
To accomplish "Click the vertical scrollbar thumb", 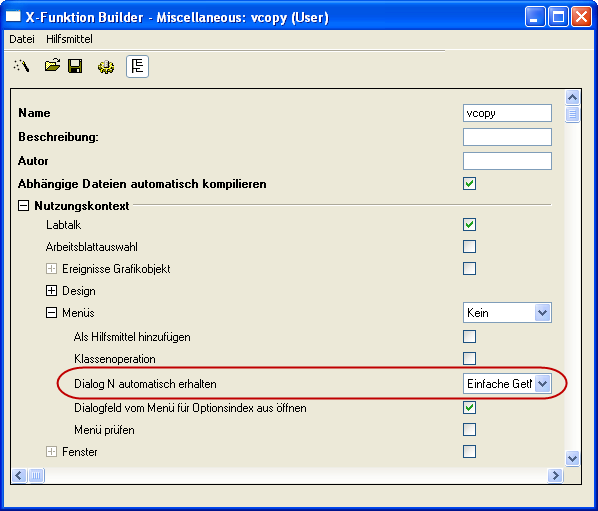I will (x=572, y=114).
